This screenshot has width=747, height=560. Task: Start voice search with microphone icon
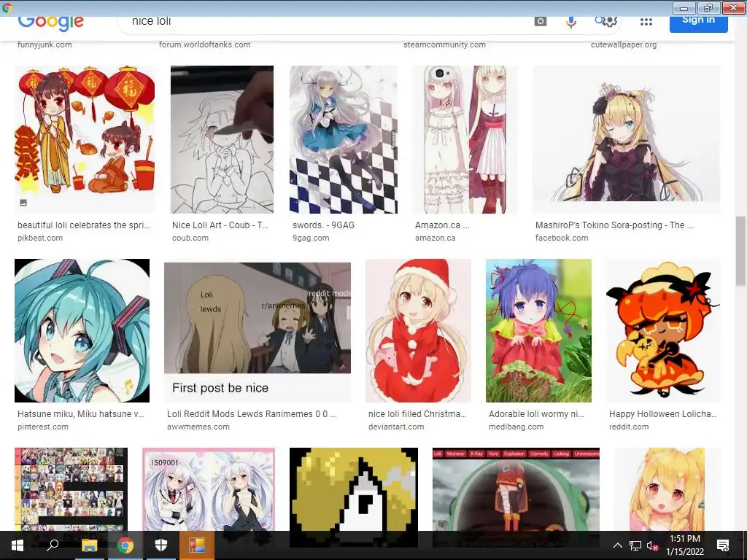[570, 22]
